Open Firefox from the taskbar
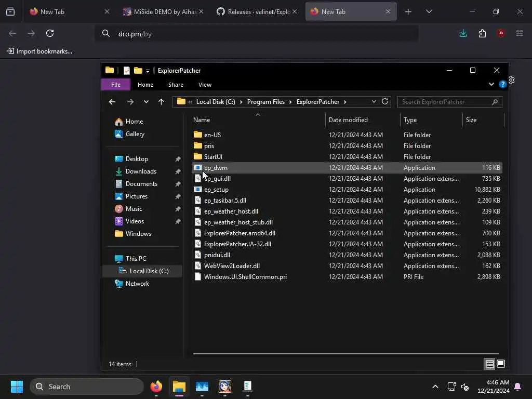532x399 pixels. point(156,387)
